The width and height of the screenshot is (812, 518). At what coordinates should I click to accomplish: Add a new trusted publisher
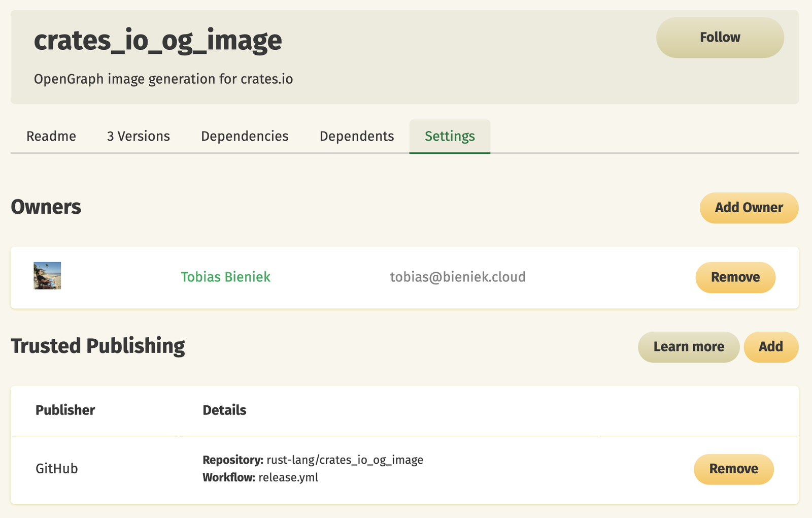point(771,347)
